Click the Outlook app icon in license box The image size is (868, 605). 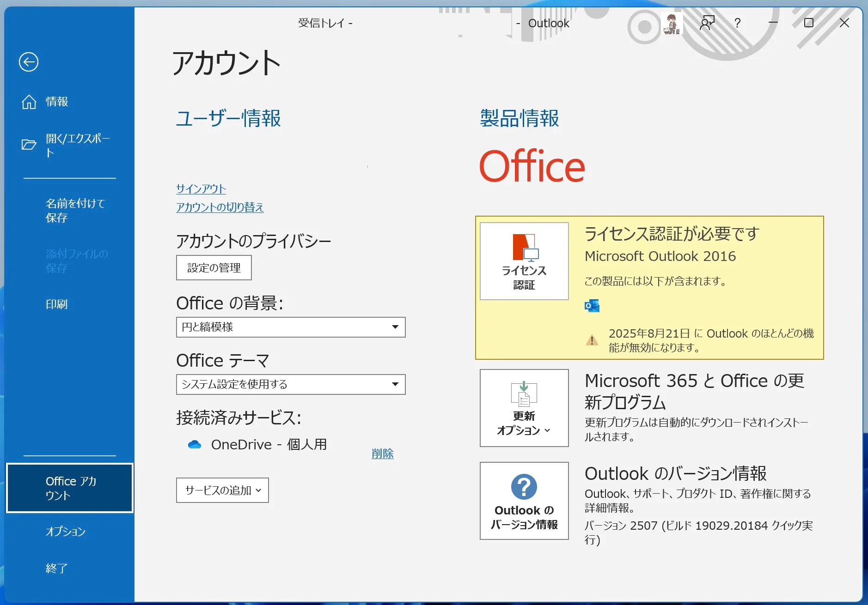592,306
